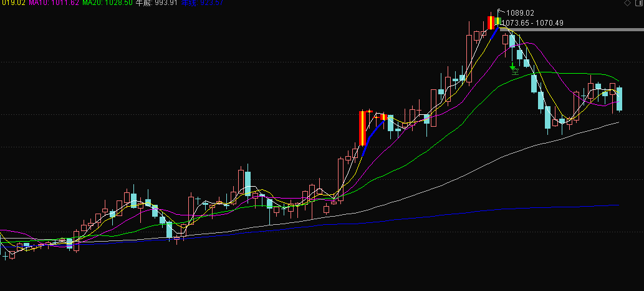The width and height of the screenshot is (644, 291).
Task: Click the 1089.02 high price label
Action: [520, 12]
